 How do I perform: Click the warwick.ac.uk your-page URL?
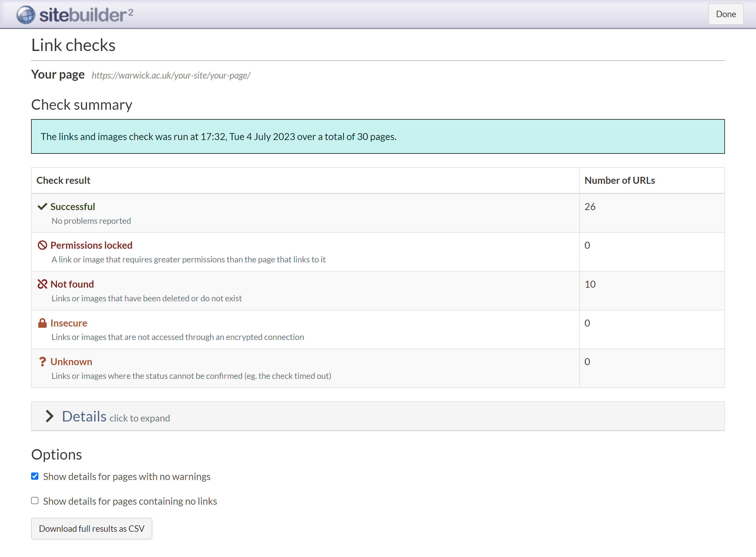point(171,75)
